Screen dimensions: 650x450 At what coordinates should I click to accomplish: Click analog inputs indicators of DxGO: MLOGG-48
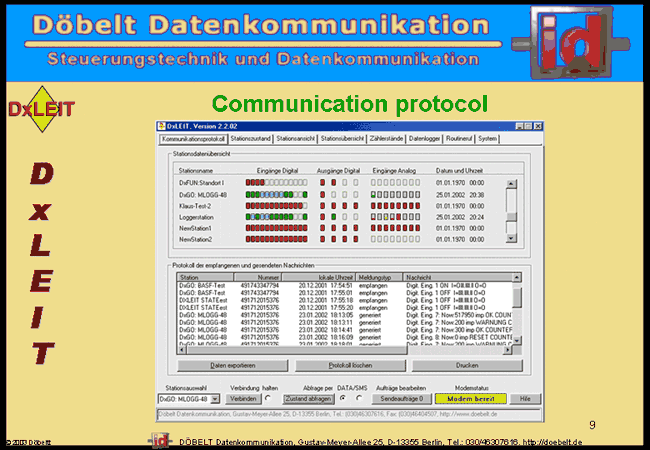[x=395, y=195]
